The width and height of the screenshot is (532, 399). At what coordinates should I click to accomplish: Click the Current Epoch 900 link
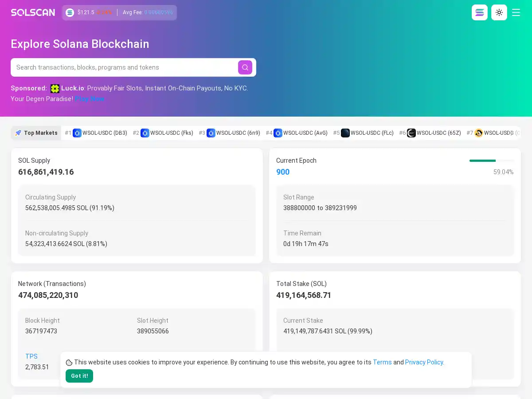283,172
